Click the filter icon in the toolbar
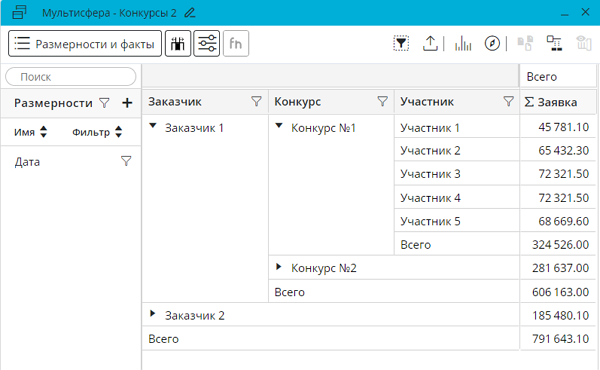Viewport: 600px width, 370px height. (x=401, y=44)
